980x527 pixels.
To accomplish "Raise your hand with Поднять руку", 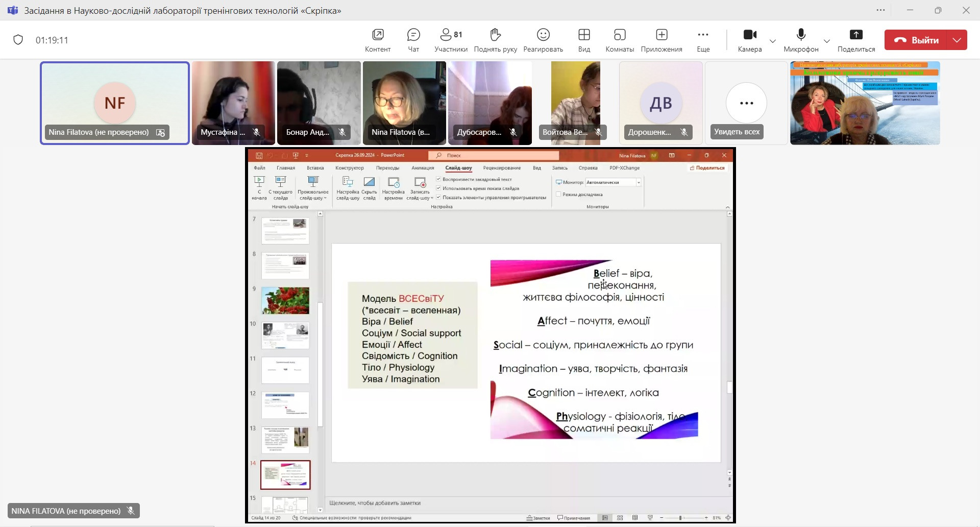I will [x=495, y=40].
